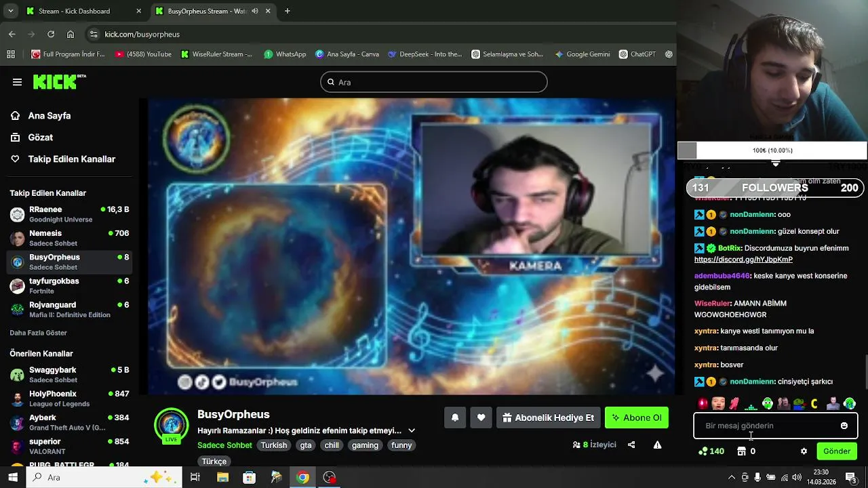Click the heart follow icon under the stream
The width and height of the screenshot is (868, 488).
[481, 418]
